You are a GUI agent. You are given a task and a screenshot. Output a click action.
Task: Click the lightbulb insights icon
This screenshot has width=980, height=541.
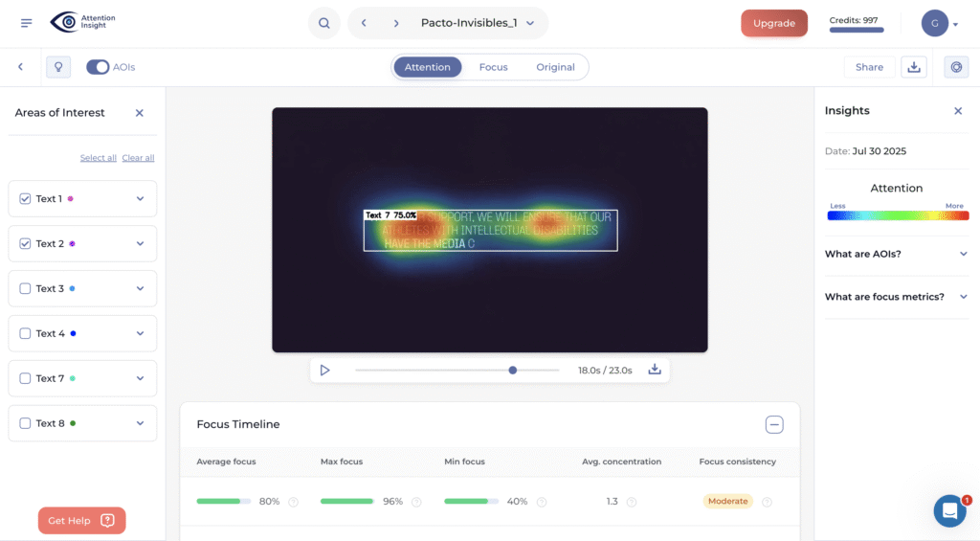(x=58, y=67)
